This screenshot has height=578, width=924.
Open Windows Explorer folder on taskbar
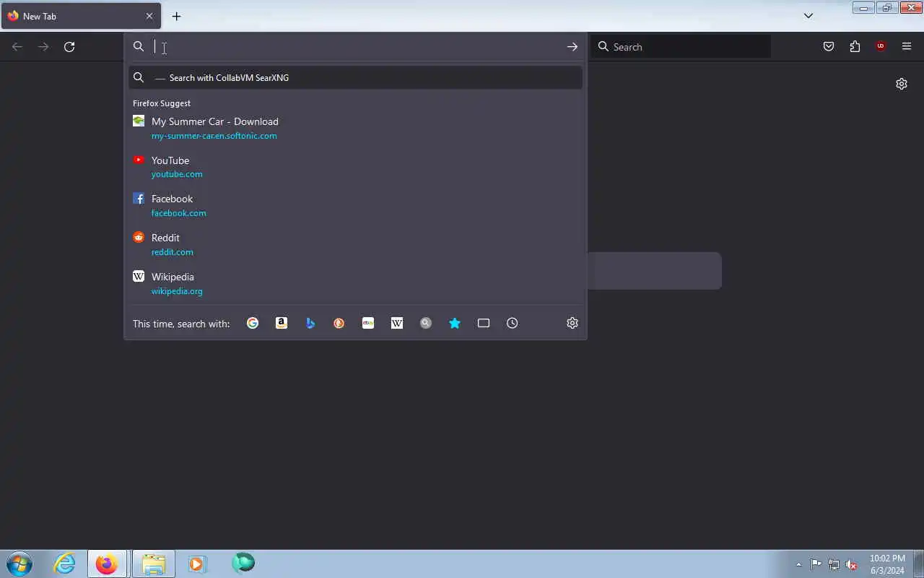click(153, 564)
